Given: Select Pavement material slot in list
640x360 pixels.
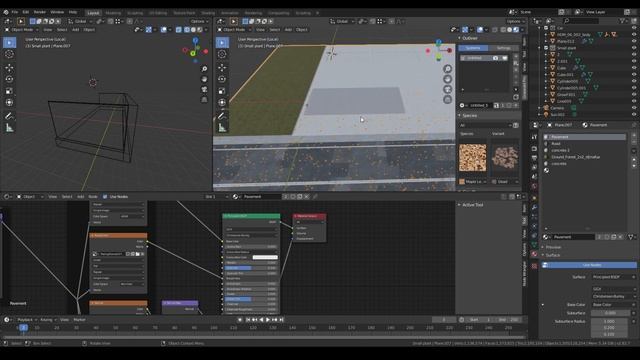Looking at the screenshot, I should pyautogui.click(x=585, y=137).
